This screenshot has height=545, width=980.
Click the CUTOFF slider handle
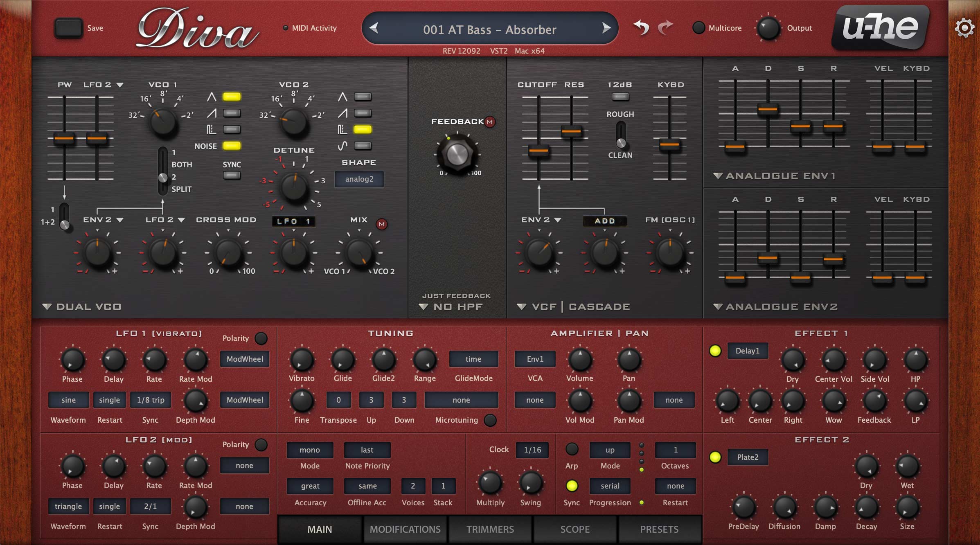click(x=538, y=151)
